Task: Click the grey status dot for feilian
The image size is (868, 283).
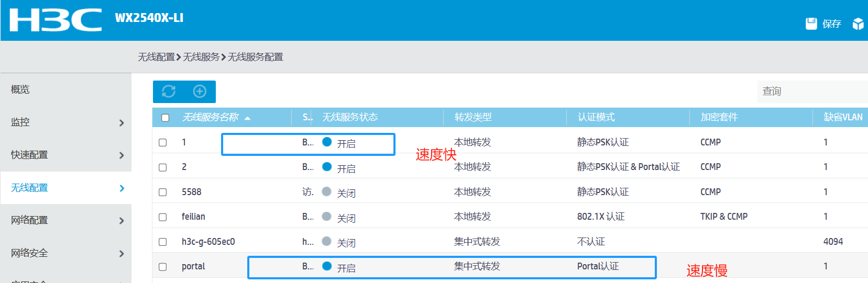Action: [x=326, y=217]
